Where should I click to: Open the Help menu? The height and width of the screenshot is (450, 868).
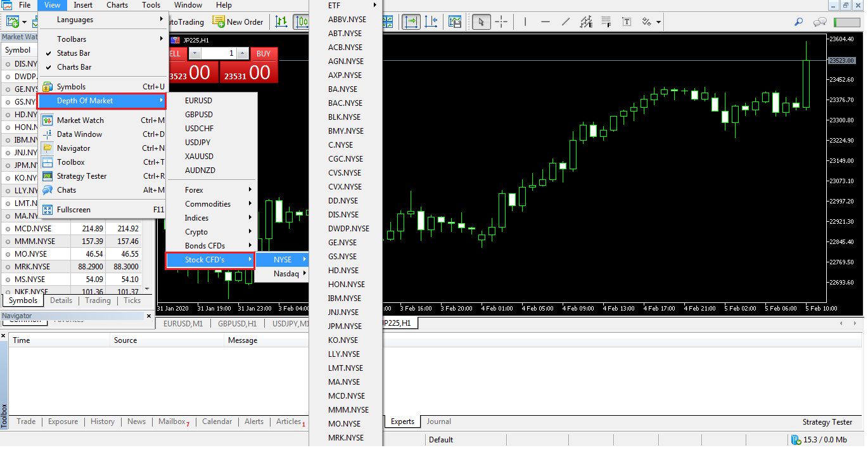(x=224, y=5)
